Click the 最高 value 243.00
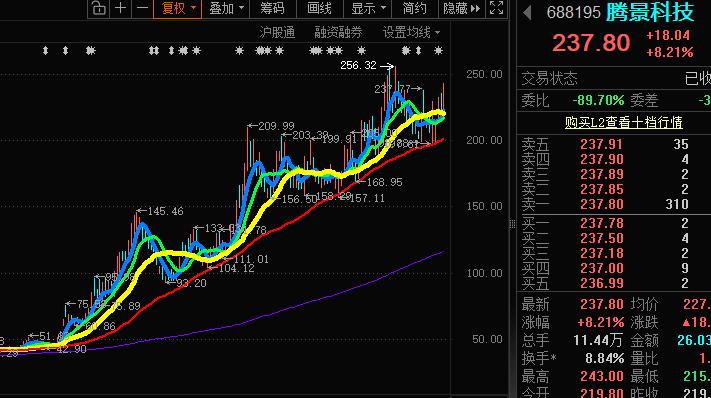This screenshot has height=398, width=711. [602, 376]
